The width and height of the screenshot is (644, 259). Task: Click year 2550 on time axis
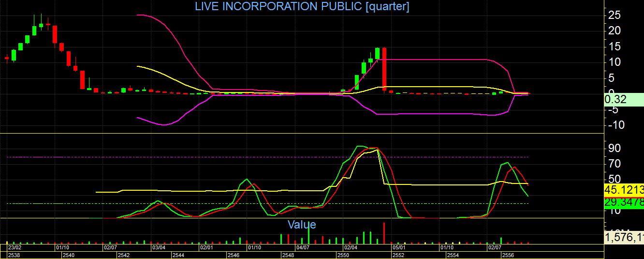coord(343,255)
